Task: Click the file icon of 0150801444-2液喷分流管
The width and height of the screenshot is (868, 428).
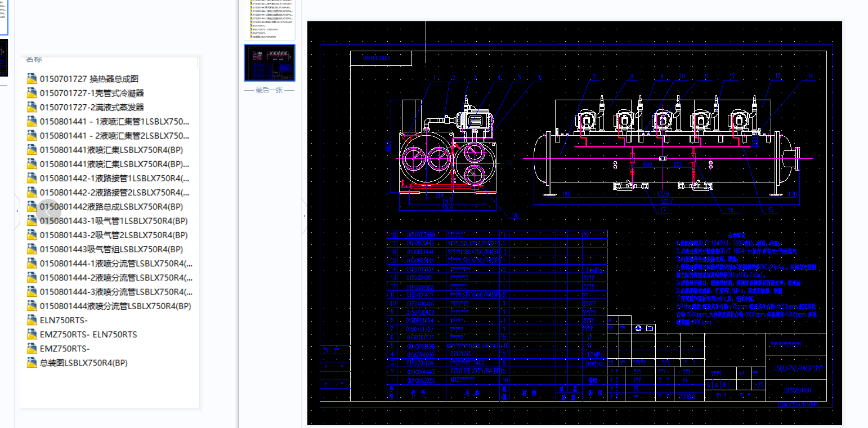Action: [x=32, y=278]
